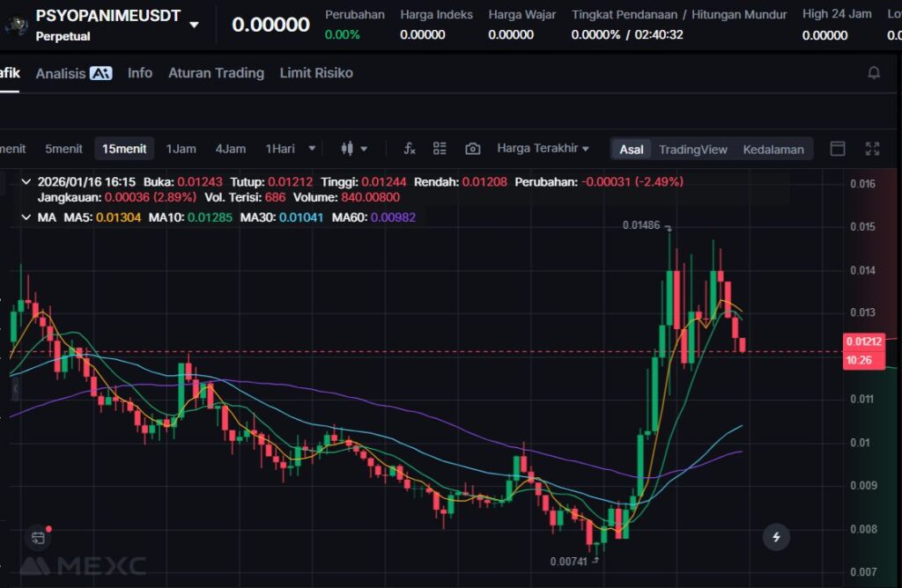Viewport: 902px width, 588px height.
Task: Expand the PSYOPANIMEUSDT pair selector dropdown
Action: pyautogui.click(x=194, y=25)
